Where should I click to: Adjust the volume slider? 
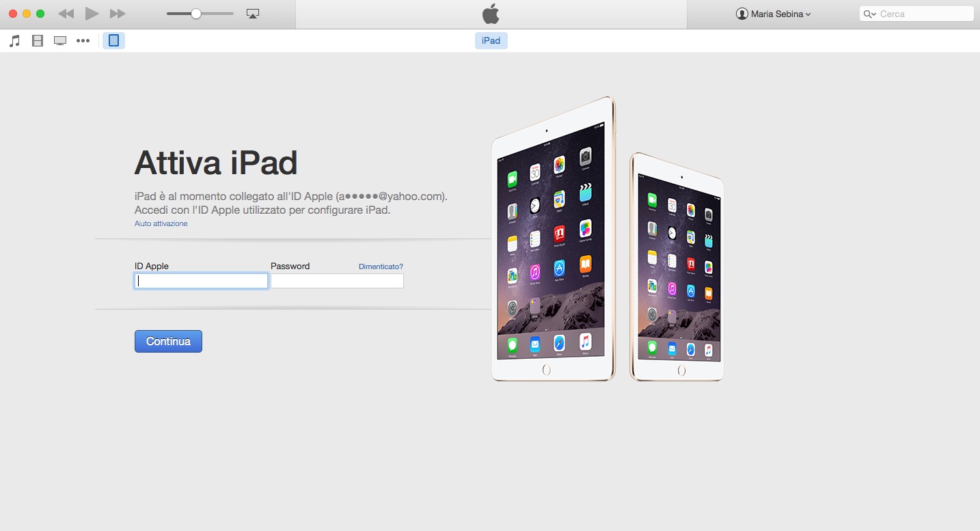click(196, 14)
